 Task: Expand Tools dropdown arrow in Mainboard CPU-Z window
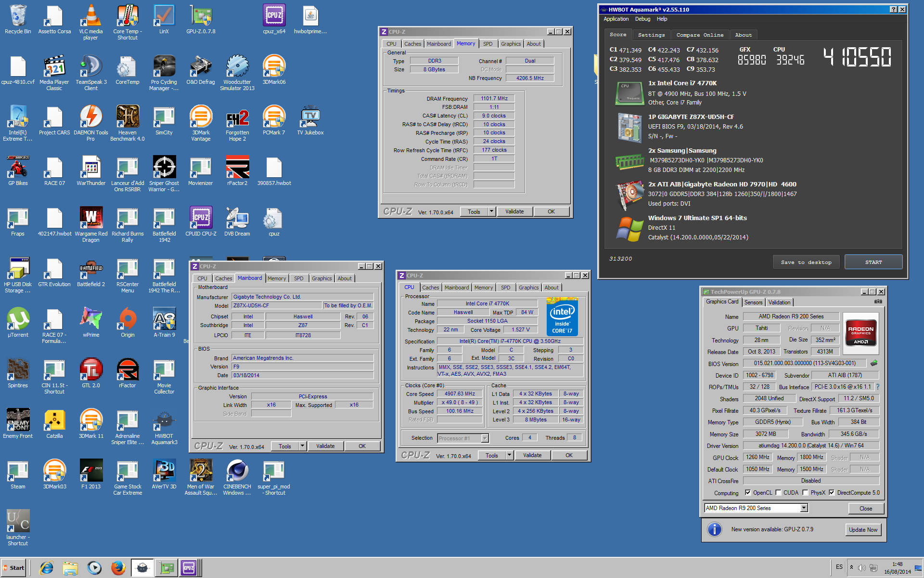(302, 446)
